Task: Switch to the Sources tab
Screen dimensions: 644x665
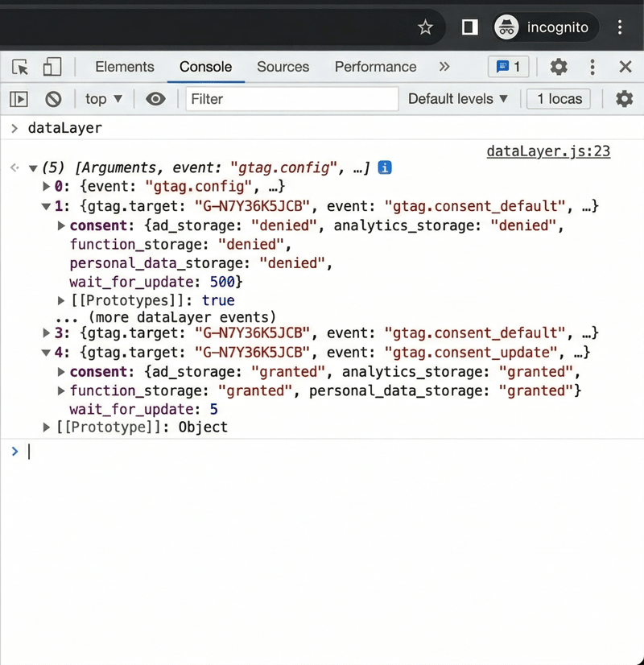Action: [283, 67]
